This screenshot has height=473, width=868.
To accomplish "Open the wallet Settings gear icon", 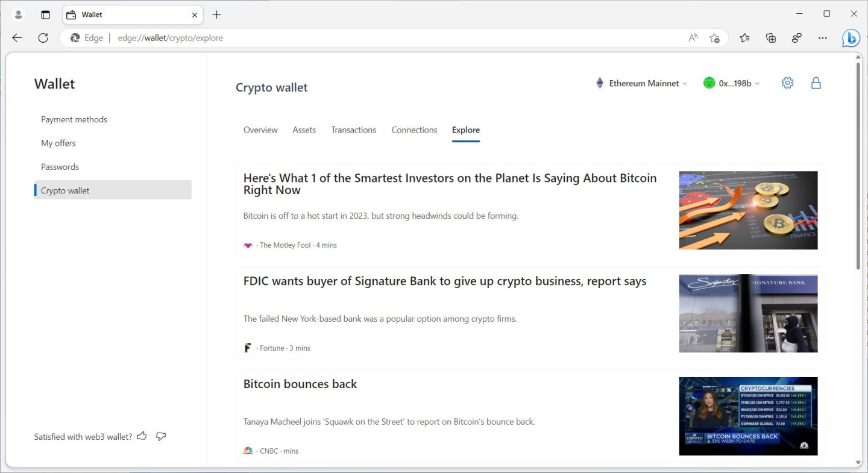I will click(787, 83).
